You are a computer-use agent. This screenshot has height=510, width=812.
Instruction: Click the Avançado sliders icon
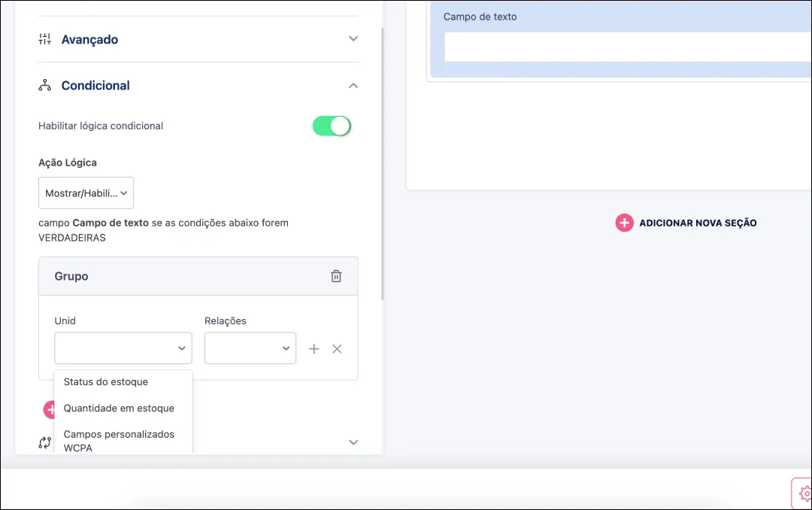coord(44,39)
